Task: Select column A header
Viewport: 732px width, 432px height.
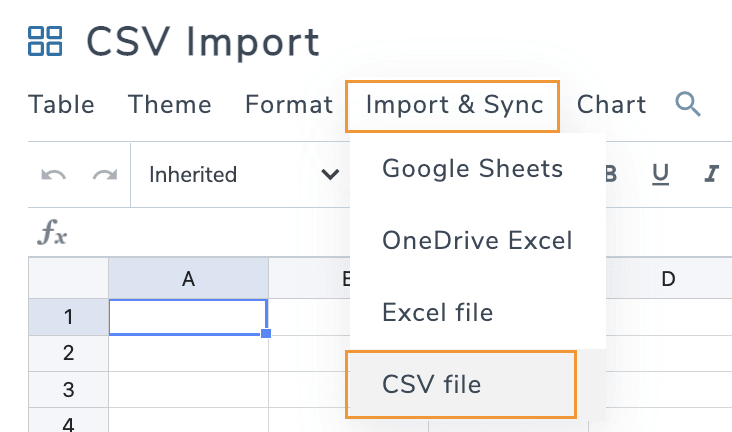Action: click(188, 280)
